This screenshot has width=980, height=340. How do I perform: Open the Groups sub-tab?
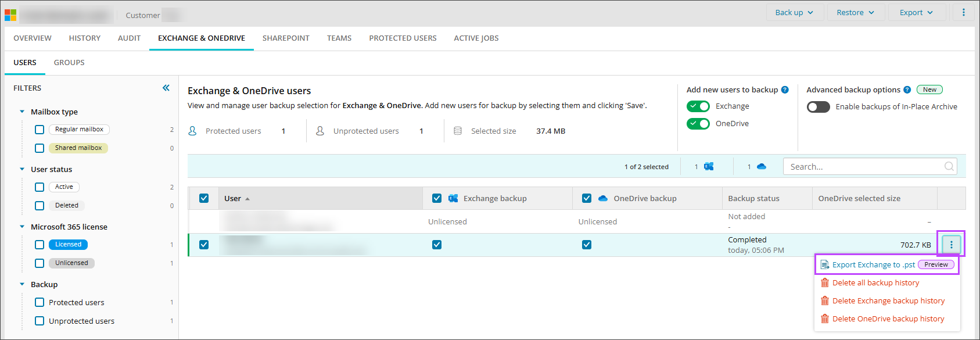coord(69,63)
